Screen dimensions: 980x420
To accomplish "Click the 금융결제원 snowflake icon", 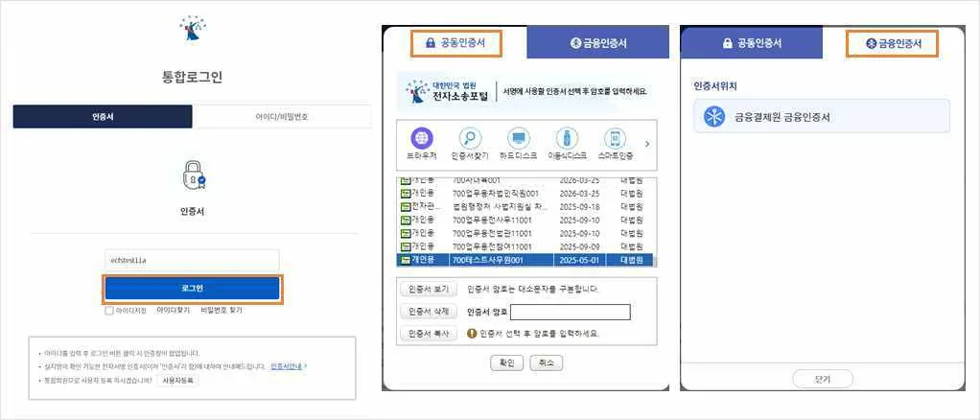I will [714, 117].
